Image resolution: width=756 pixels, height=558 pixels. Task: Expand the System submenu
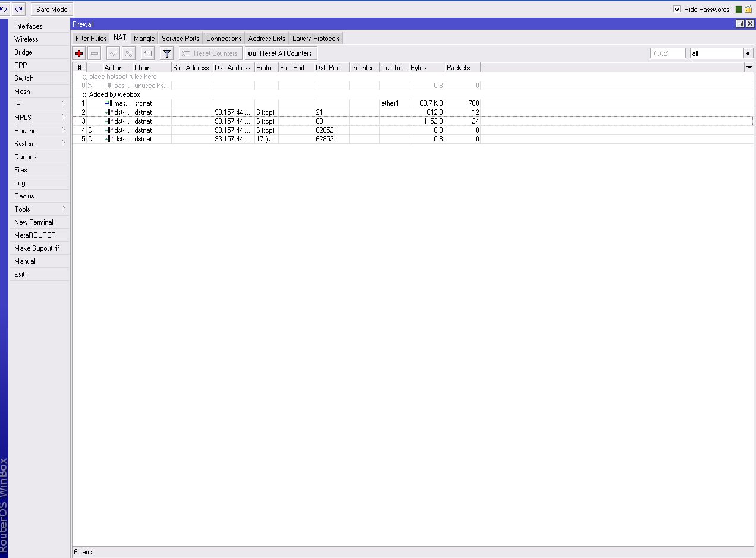(x=39, y=143)
